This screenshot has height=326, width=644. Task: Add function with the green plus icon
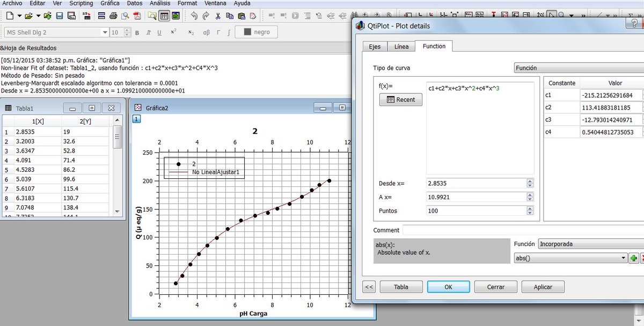pos(634,258)
